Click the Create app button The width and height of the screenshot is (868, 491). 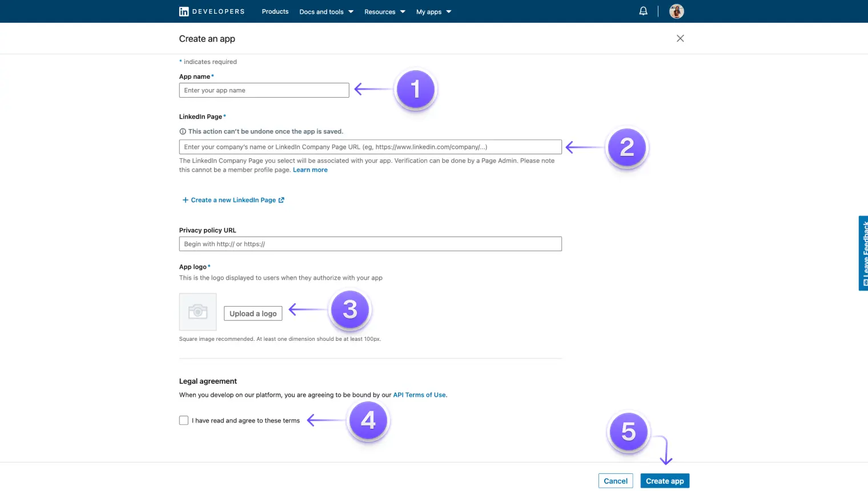(x=664, y=480)
